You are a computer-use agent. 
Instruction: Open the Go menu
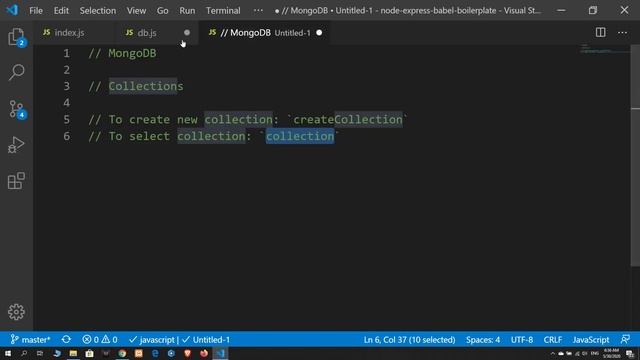162,11
